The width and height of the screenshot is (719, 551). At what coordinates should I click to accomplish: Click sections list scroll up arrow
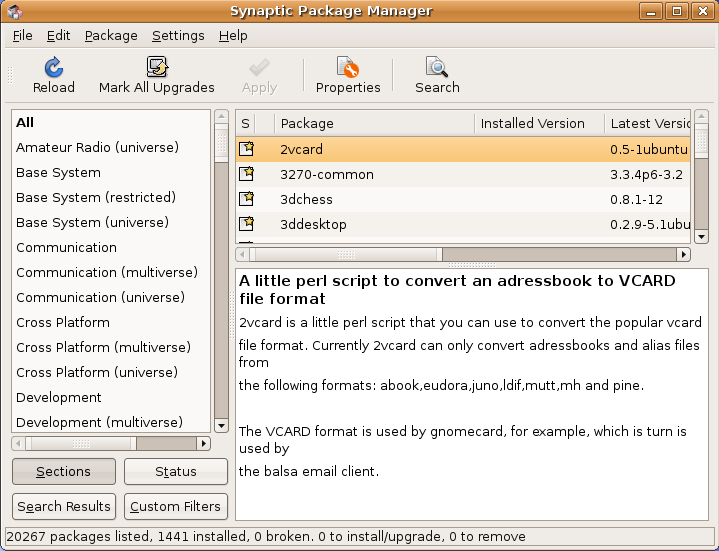click(x=221, y=116)
